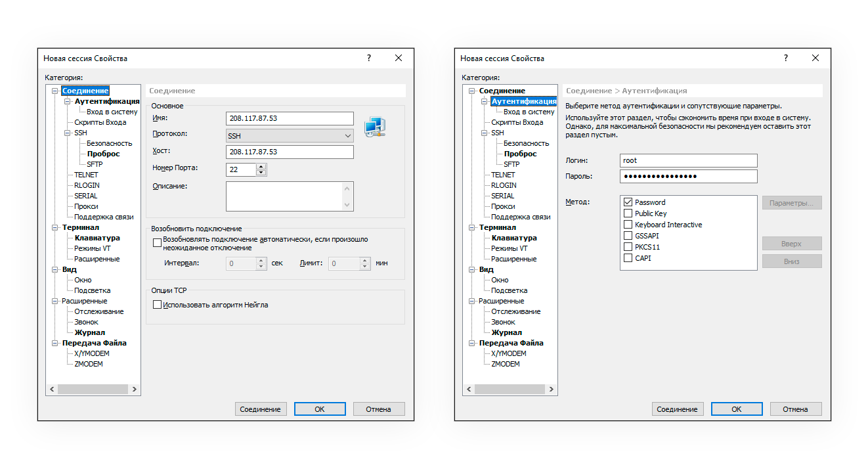Click the left scroll arrow of the authentication dialog tree
Viewport: 868px width, 469px height.
click(x=469, y=390)
